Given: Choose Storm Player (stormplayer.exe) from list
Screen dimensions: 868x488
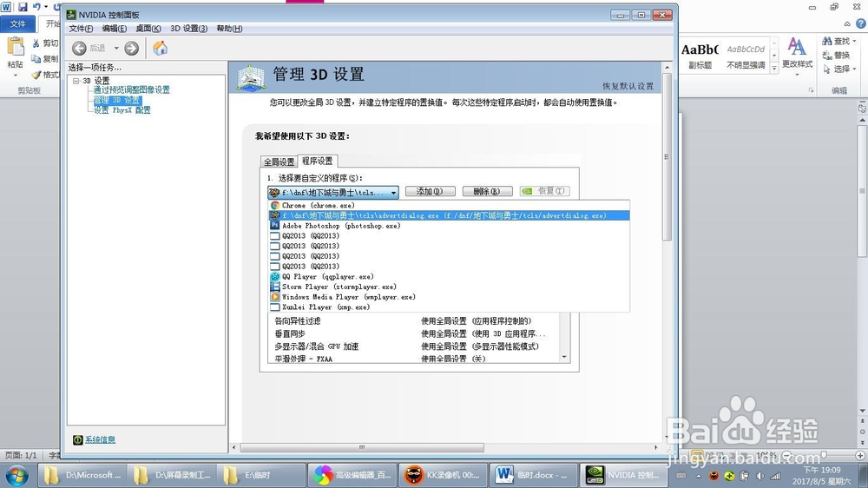Looking at the screenshot, I should point(449,287).
